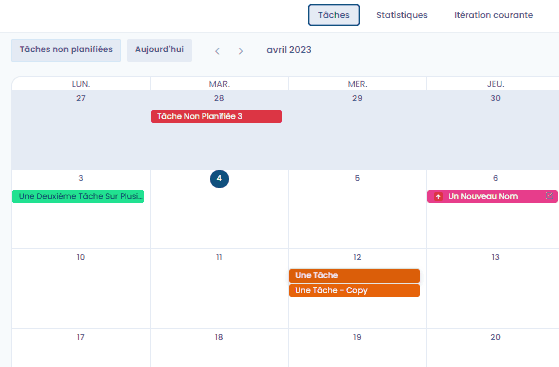Screen dimensions: 559x367
Task: Select day 13 in the calendar
Action: tap(495, 257)
